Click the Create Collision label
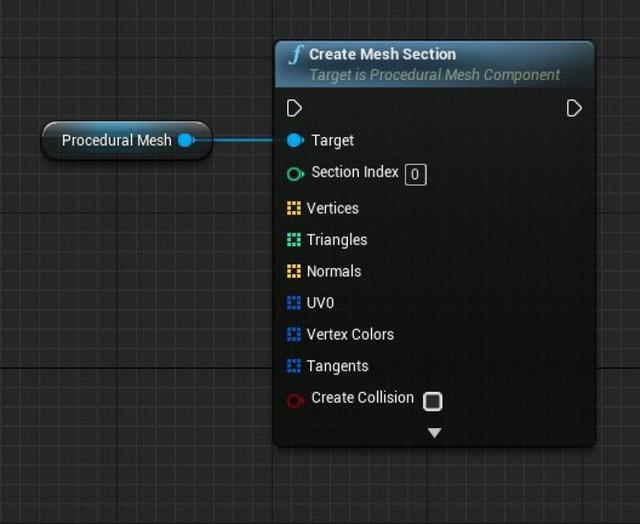This screenshot has height=524, width=640. click(362, 398)
